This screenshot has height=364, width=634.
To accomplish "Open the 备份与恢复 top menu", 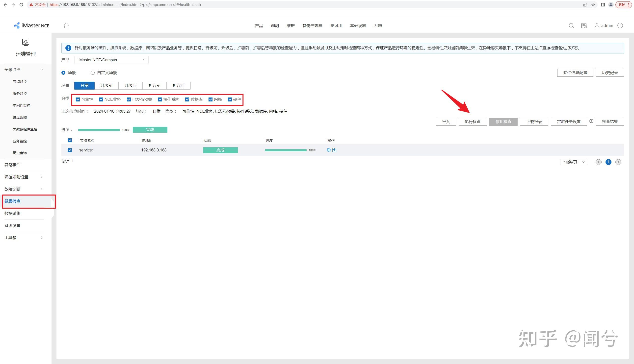I will click(312, 25).
